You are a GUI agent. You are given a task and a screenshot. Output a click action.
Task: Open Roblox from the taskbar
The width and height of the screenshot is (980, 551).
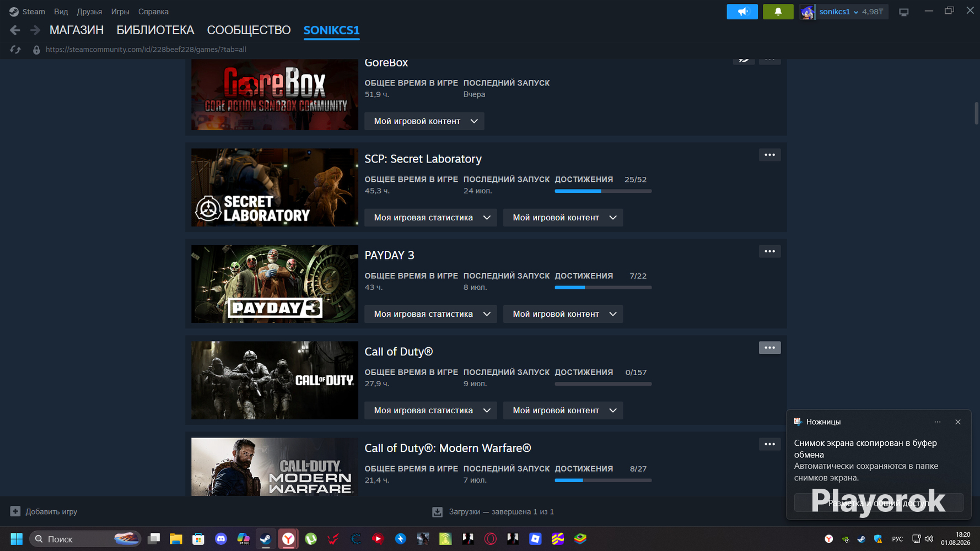click(x=535, y=539)
